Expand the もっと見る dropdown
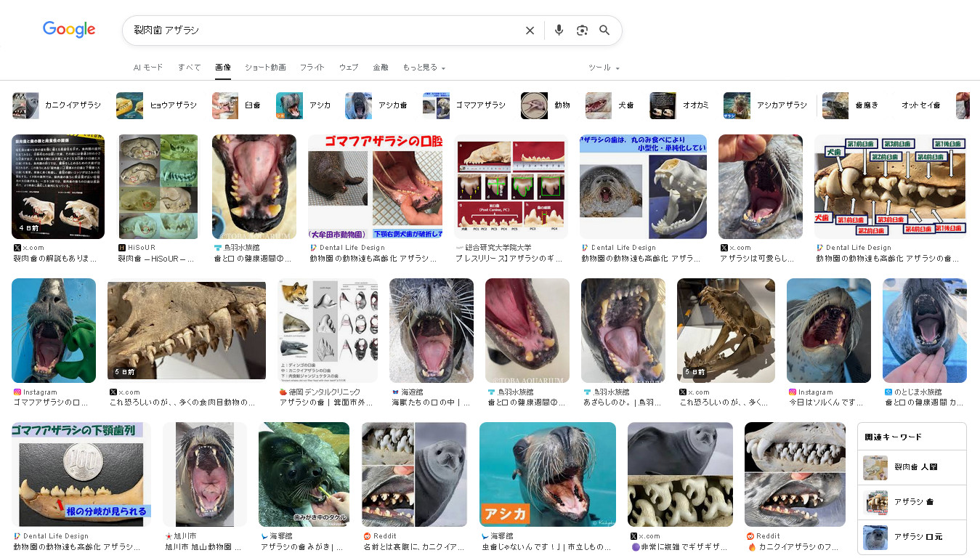Screen dimensions: 980x558 [x=424, y=68]
